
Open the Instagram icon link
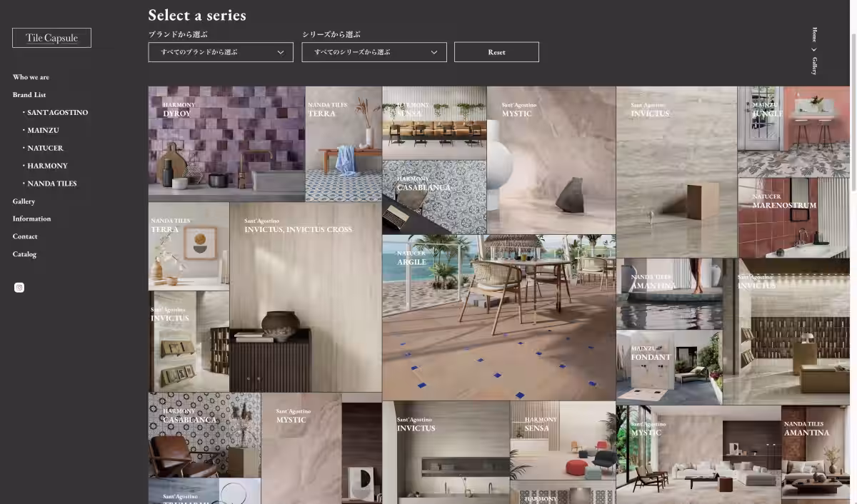click(x=19, y=288)
